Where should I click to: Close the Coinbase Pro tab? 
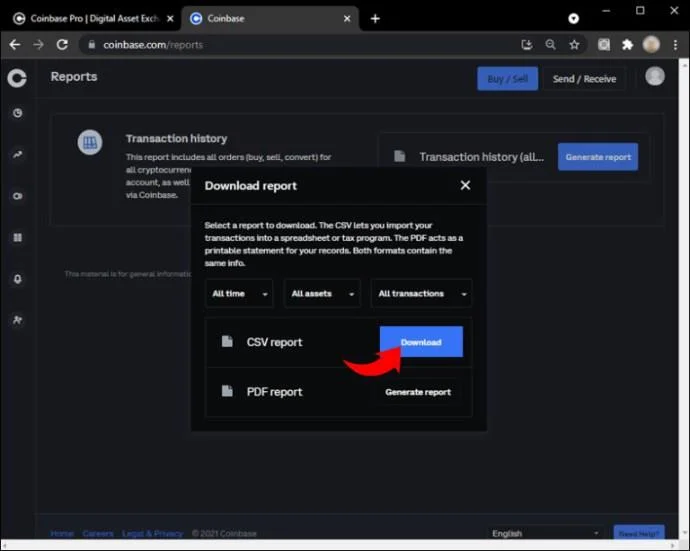[x=170, y=18]
